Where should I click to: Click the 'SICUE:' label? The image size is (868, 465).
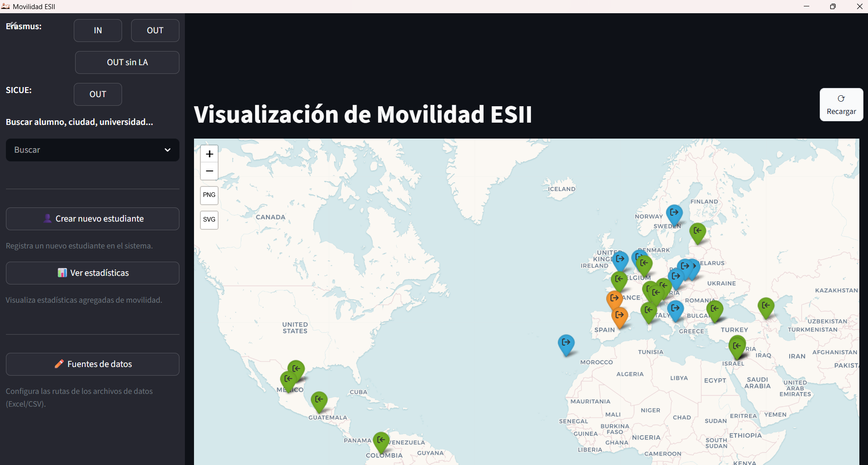point(19,90)
